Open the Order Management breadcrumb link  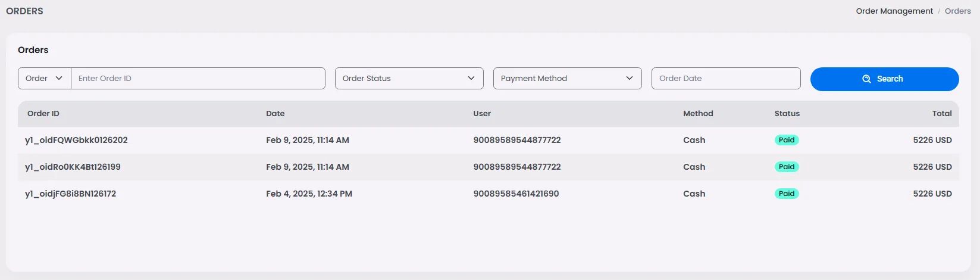[x=894, y=11]
